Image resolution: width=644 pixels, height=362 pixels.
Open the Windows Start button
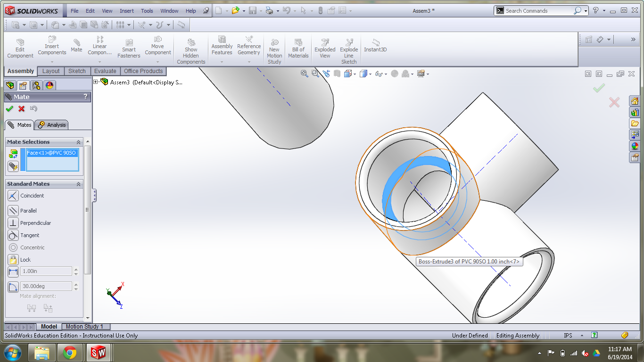(12, 352)
